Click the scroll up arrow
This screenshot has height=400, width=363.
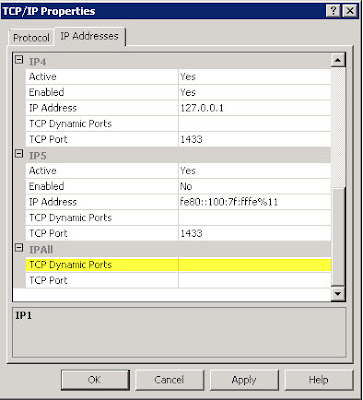pos(338,60)
